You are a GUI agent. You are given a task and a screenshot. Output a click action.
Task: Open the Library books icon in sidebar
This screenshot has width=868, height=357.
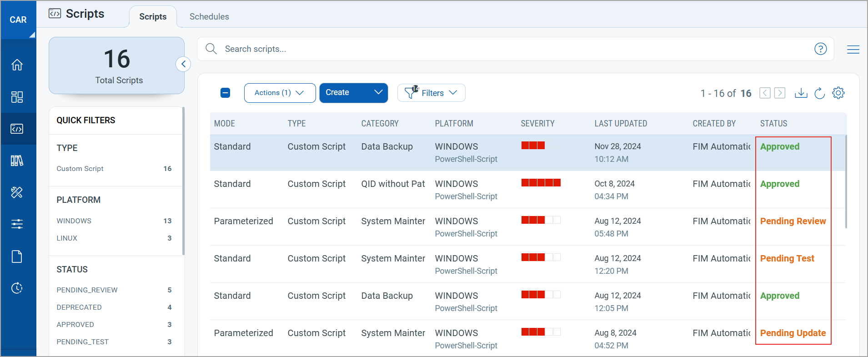(17, 161)
